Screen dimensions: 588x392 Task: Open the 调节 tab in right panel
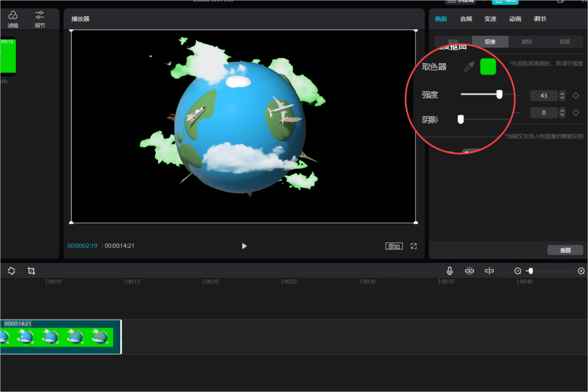tap(540, 19)
